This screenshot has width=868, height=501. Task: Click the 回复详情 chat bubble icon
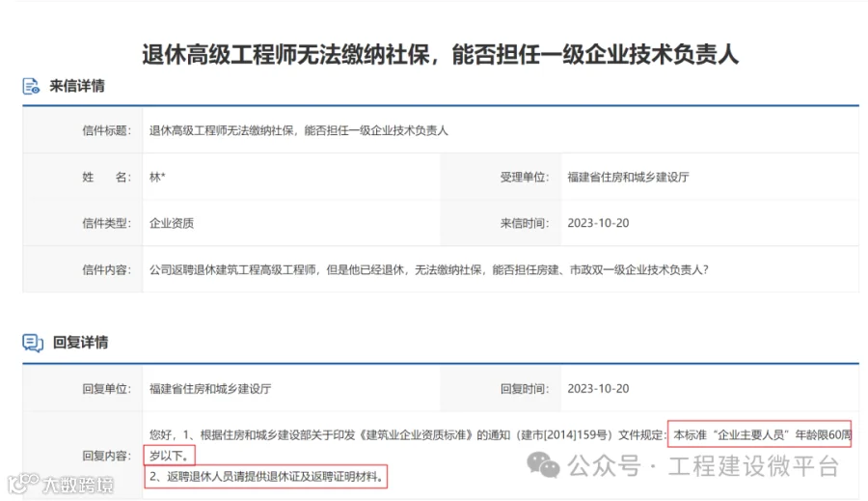33,343
